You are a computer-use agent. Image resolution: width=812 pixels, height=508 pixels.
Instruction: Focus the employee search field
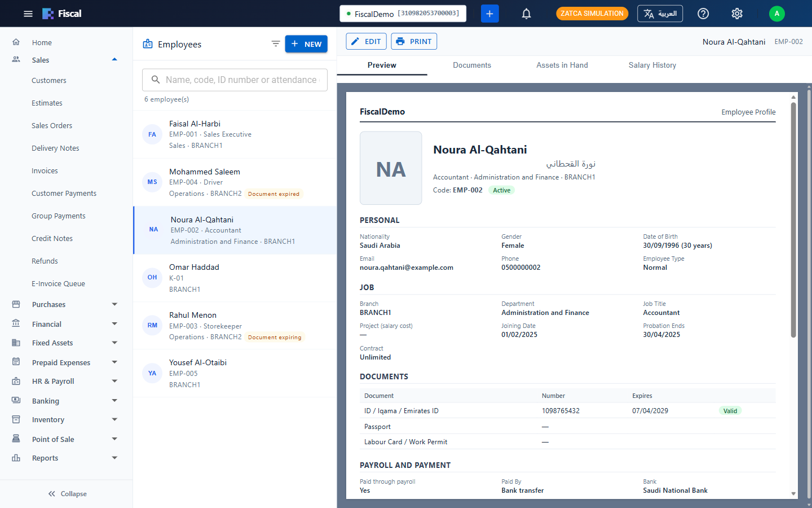tap(235, 80)
